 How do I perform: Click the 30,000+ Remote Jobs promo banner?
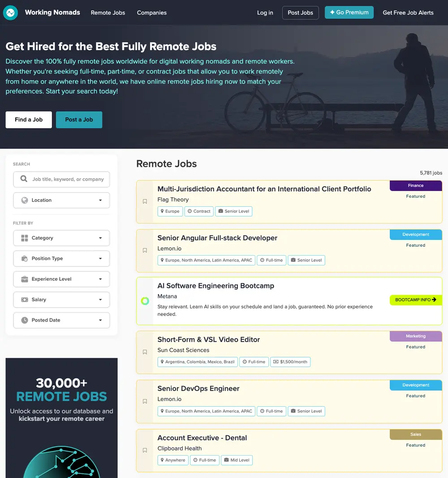click(x=61, y=418)
